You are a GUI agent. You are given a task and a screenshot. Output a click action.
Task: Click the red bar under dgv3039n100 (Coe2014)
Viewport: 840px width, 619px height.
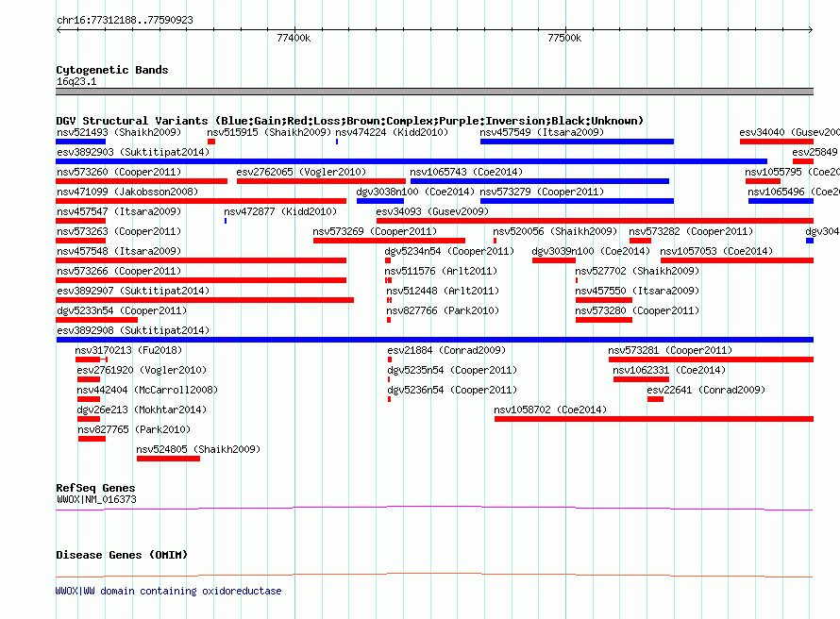(554, 260)
